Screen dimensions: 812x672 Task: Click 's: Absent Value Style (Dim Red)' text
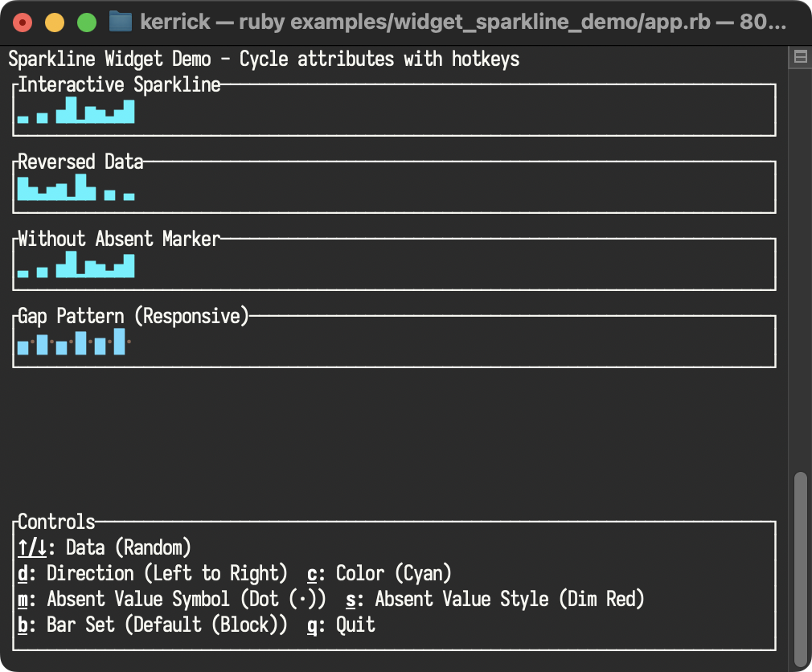[494, 599]
